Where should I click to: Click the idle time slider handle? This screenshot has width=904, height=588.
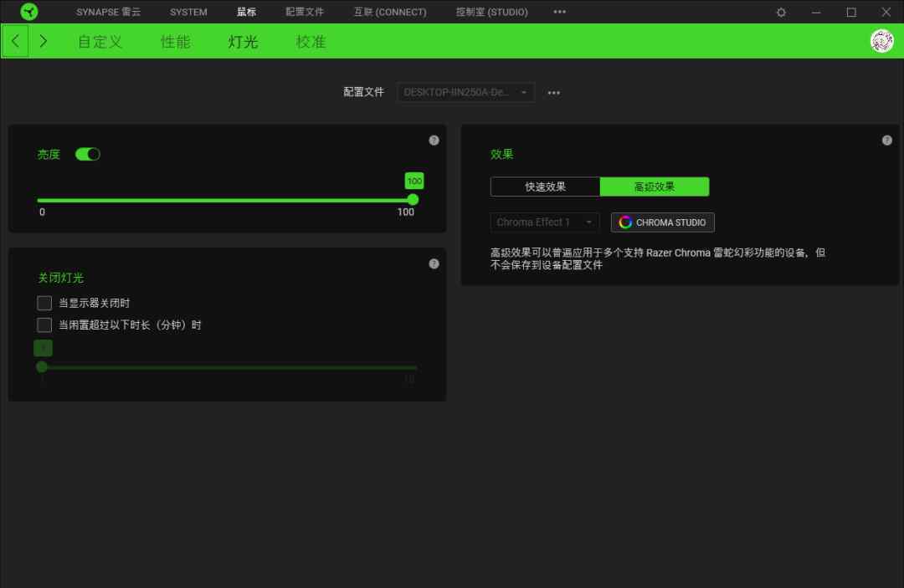42,367
